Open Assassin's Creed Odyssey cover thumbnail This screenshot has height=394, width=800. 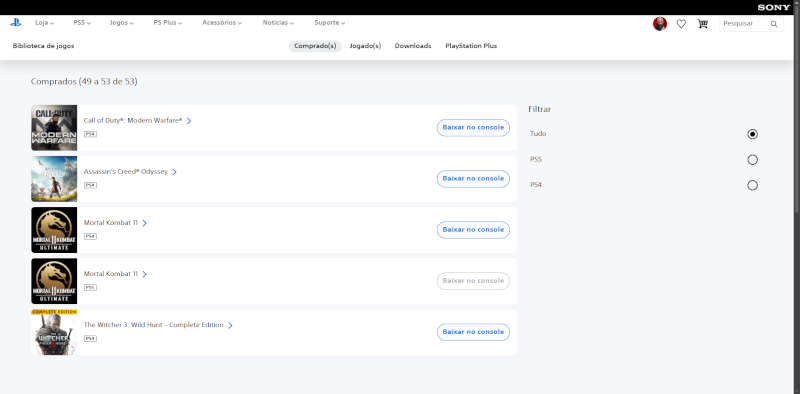(x=54, y=179)
